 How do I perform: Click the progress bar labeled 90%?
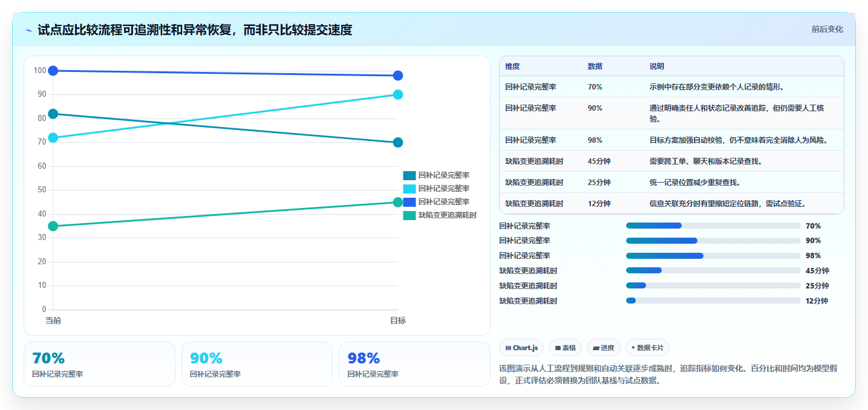(x=713, y=240)
